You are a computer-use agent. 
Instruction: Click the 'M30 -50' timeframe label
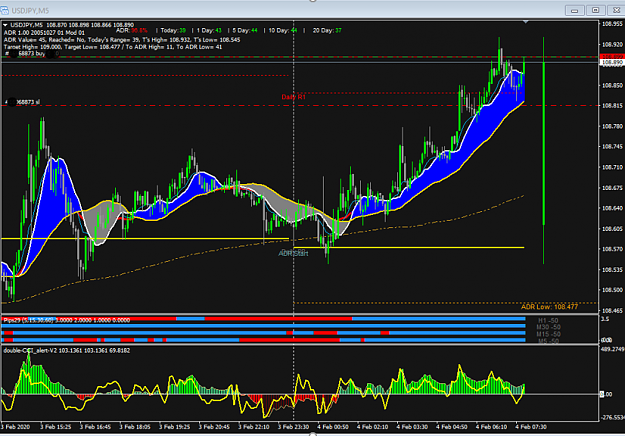point(548,327)
